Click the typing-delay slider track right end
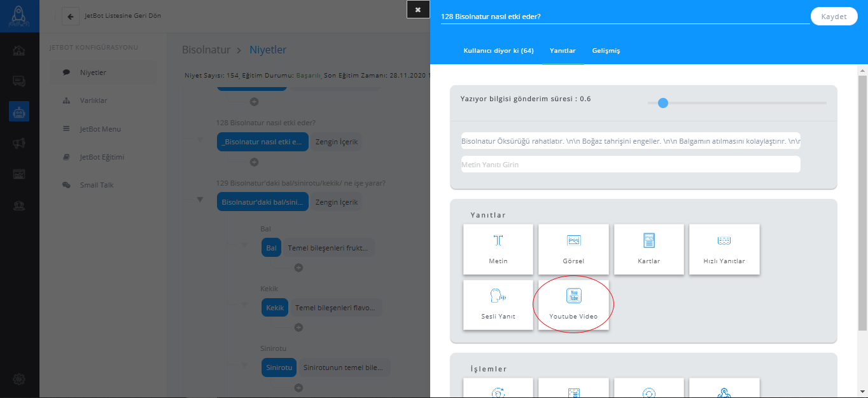Screen dimensions: 868x398 (825, 102)
